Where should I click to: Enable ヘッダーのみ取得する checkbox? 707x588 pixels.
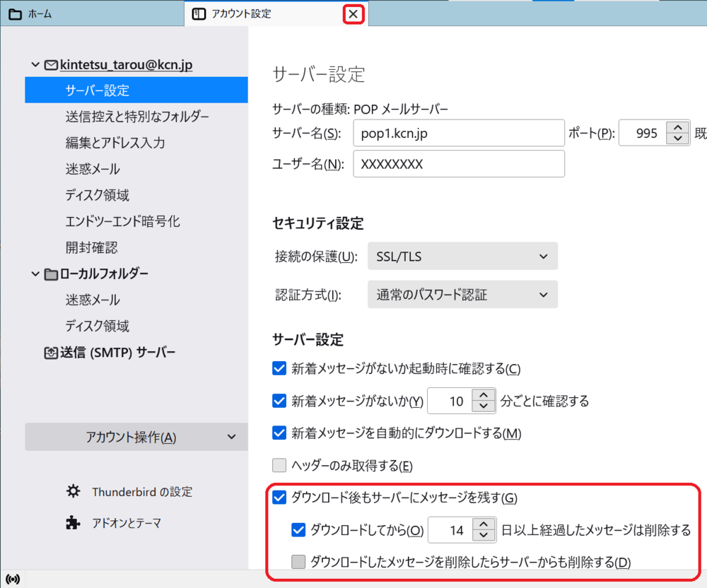coord(279,465)
